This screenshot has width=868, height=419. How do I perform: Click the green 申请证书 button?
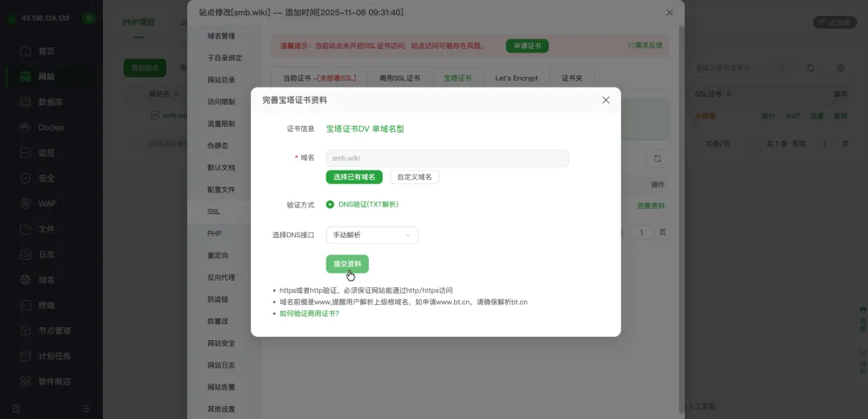pyautogui.click(x=527, y=46)
